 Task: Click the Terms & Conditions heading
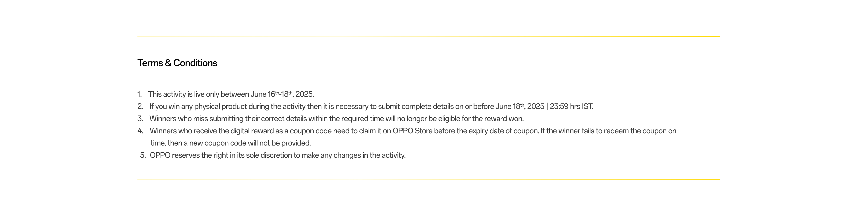click(177, 63)
